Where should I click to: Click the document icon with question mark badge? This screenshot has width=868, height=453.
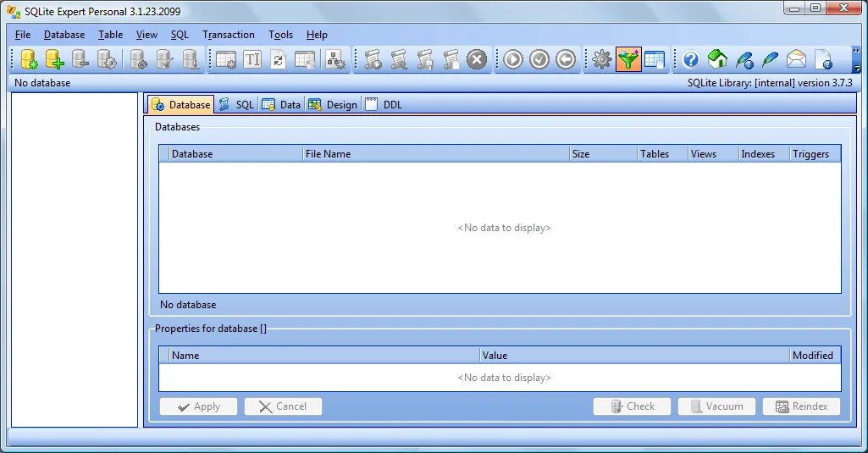[x=823, y=59]
